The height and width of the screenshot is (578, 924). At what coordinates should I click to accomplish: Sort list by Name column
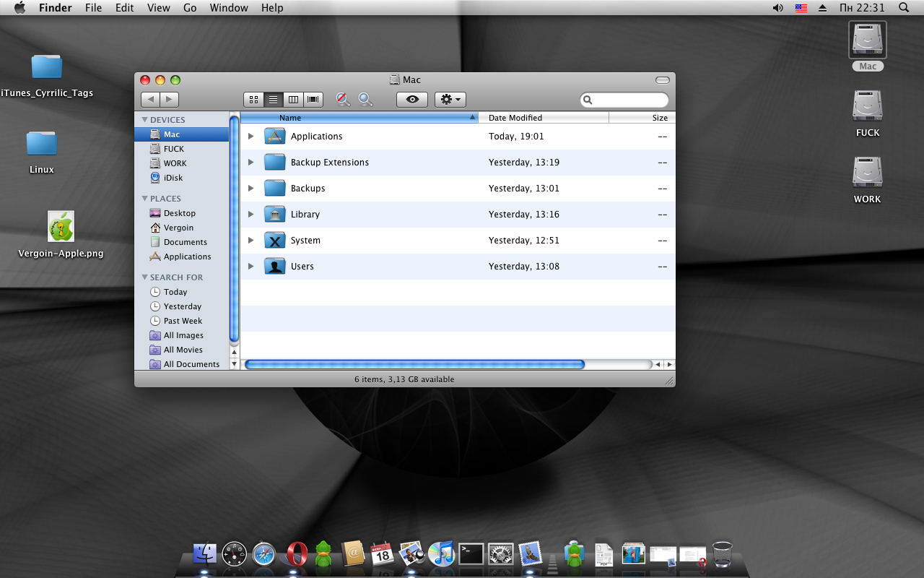click(359, 118)
